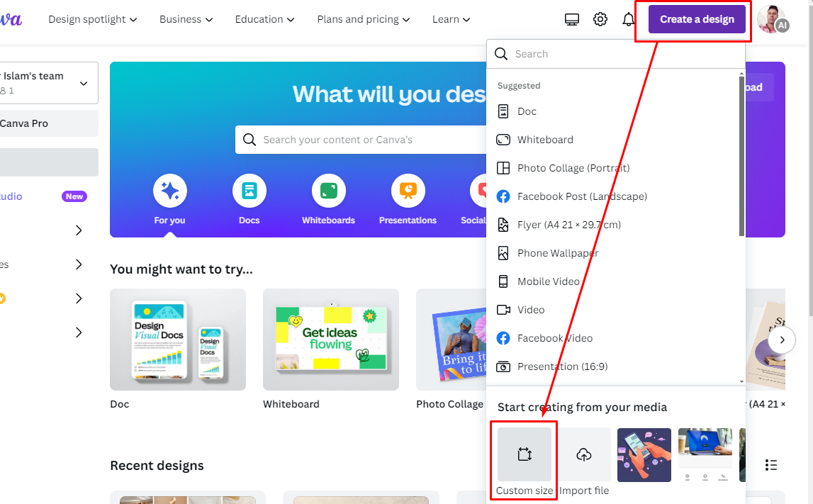Viewport: 813px width, 504px height.
Task: Click the Create a design button
Action: pos(697,19)
